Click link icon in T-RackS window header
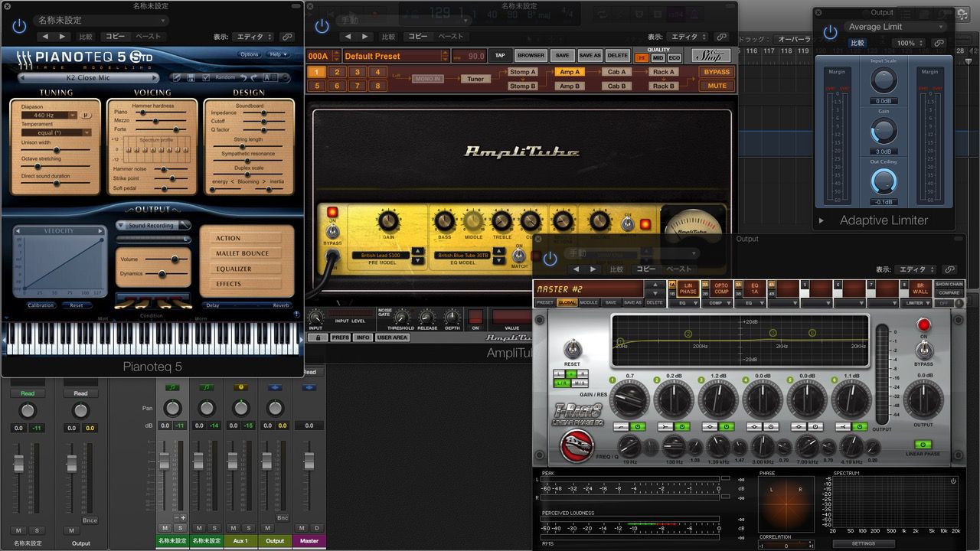This screenshot has height=551, width=980. [949, 269]
